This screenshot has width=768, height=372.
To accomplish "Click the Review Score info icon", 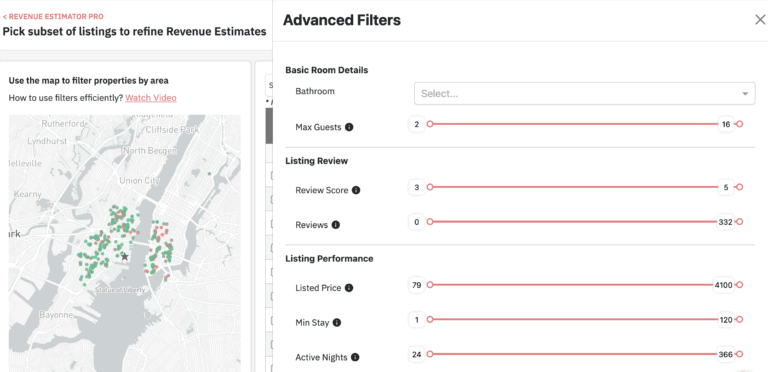I will pos(356,190).
